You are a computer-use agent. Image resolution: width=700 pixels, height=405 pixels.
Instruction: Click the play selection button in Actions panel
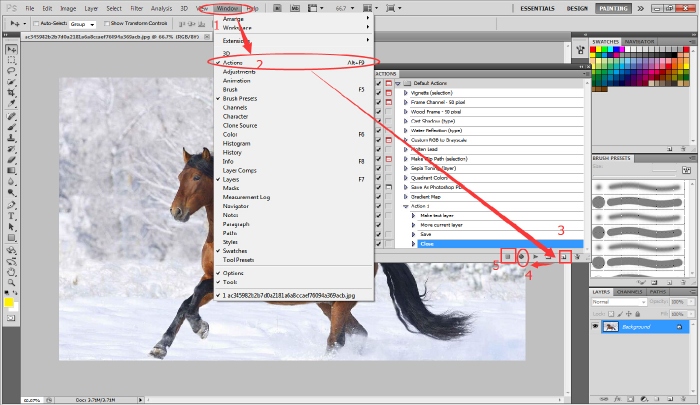pyautogui.click(x=536, y=257)
